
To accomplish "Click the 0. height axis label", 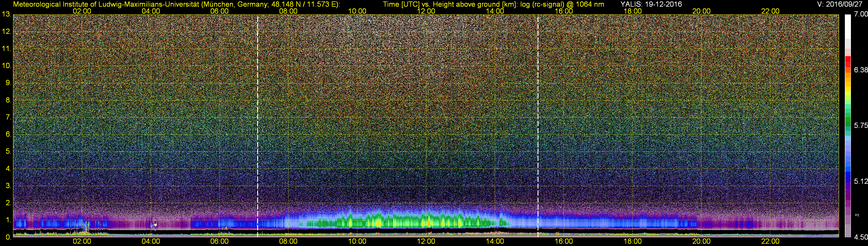I will (8, 237).
